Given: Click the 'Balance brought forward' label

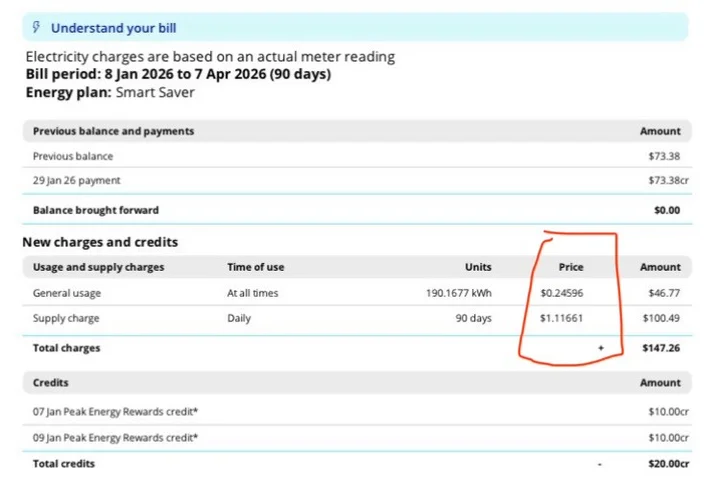Looking at the screenshot, I should [96, 210].
